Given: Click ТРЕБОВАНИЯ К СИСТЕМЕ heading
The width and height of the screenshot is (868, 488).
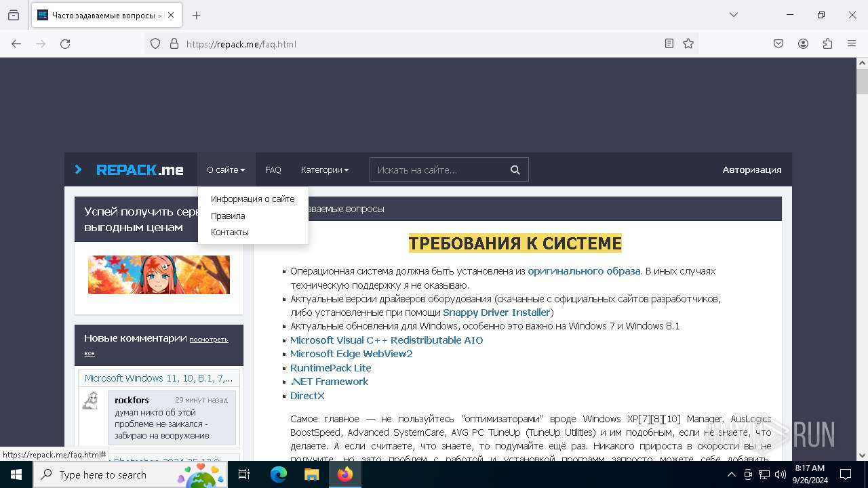Looking at the screenshot, I should [515, 243].
